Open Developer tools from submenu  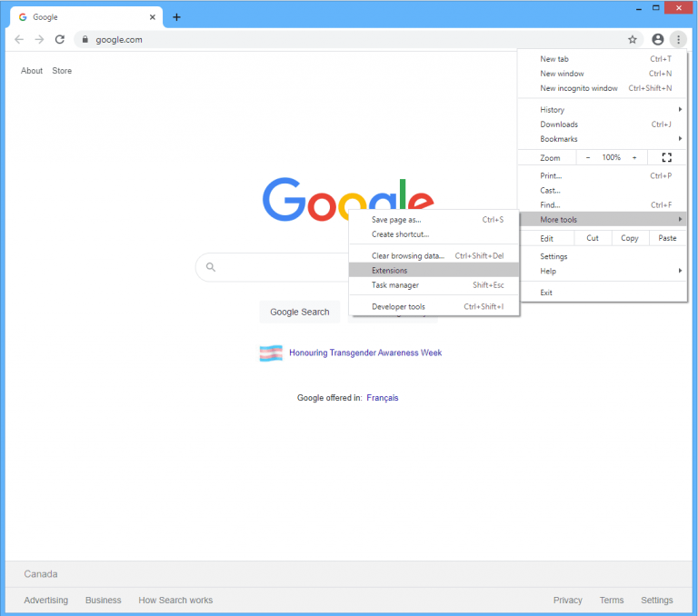tap(434, 307)
